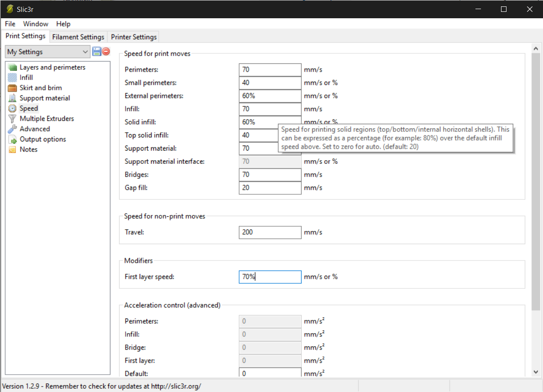Screen dimensions: 543x392
Task: Select Skirt and brim in the tree
Action: pyautogui.click(x=41, y=88)
